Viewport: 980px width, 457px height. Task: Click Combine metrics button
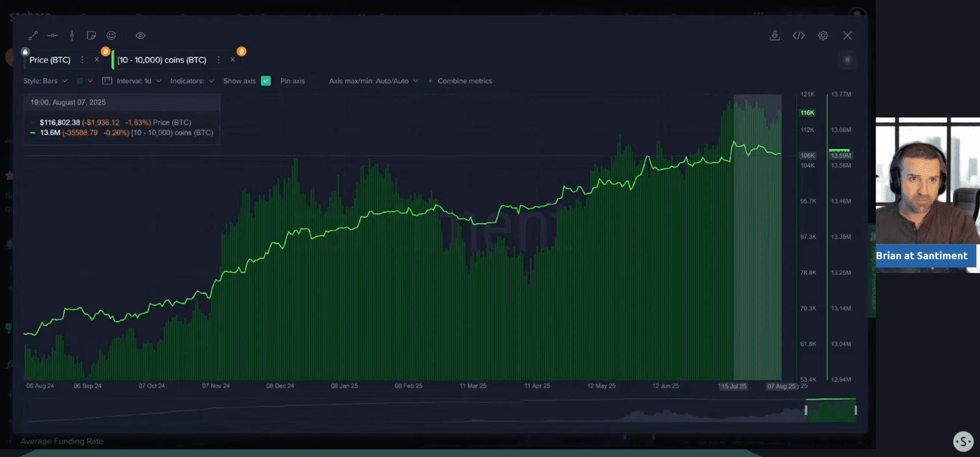pos(460,81)
